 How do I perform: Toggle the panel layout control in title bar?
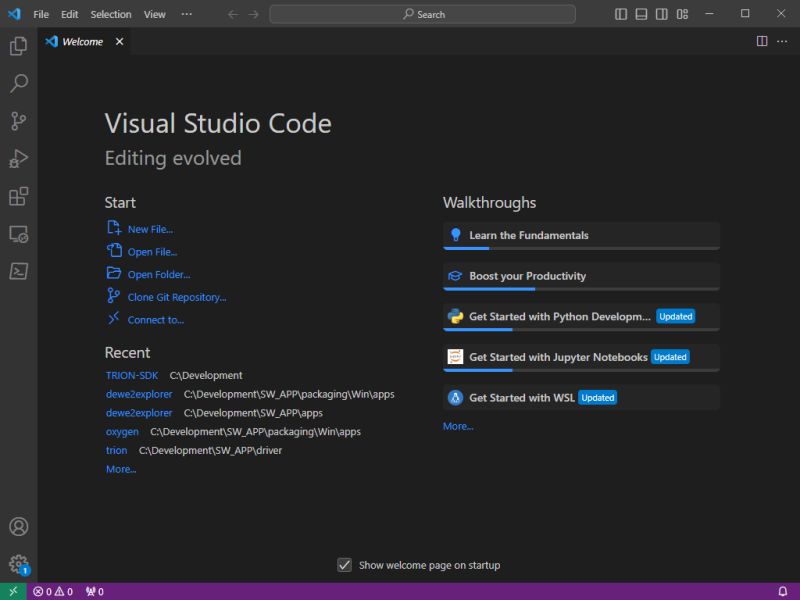640,14
